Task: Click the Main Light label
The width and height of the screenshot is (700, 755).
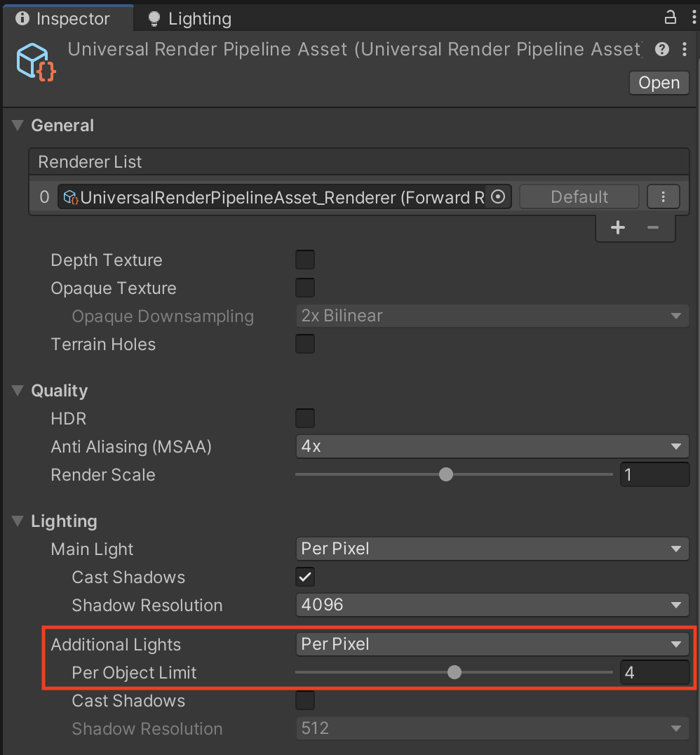Action: tap(92, 549)
